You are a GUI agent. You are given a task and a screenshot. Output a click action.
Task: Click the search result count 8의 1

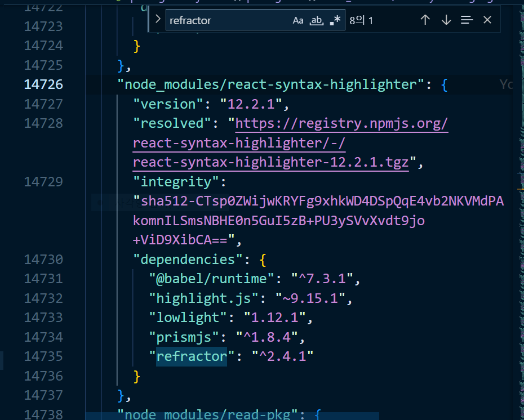click(x=361, y=20)
